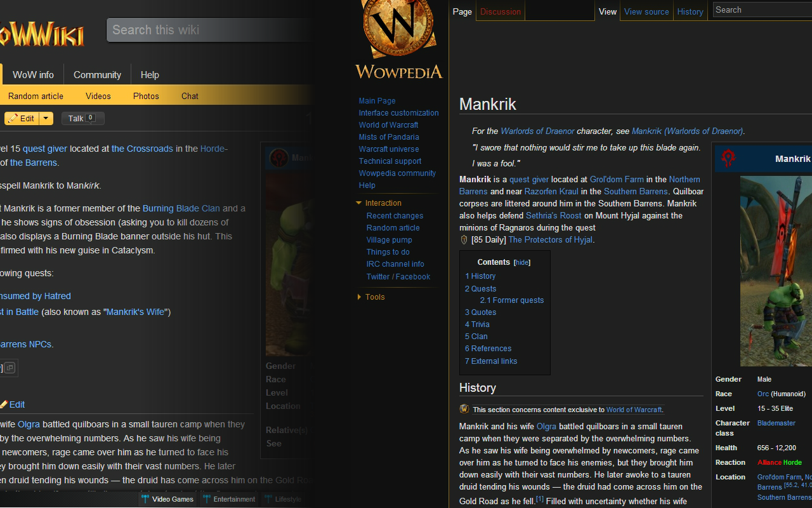Viewport: 812px width, 508px height.
Task: Jump to '4 Trivia' in Contents
Action: 477,324
